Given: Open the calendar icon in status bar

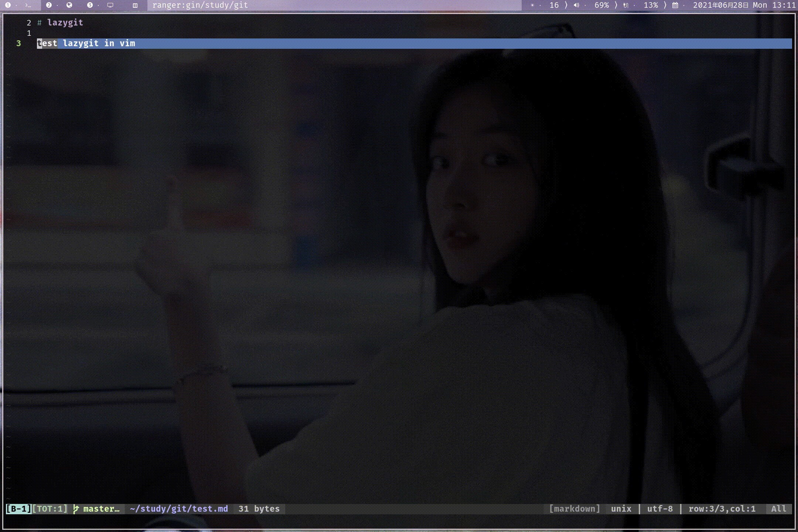Looking at the screenshot, I should [x=675, y=5].
